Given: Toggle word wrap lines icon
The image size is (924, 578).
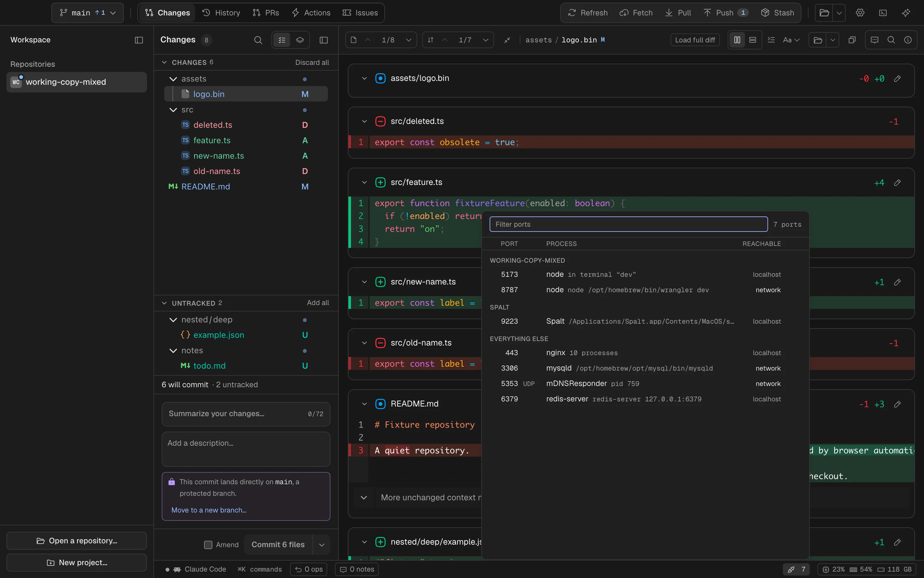Looking at the screenshot, I should click(771, 40).
